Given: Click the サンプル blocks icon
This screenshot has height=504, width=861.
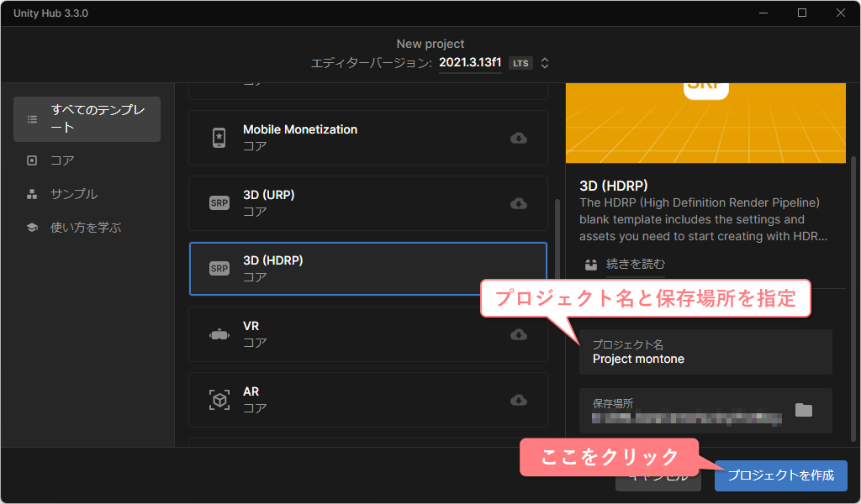Looking at the screenshot, I should [32, 193].
